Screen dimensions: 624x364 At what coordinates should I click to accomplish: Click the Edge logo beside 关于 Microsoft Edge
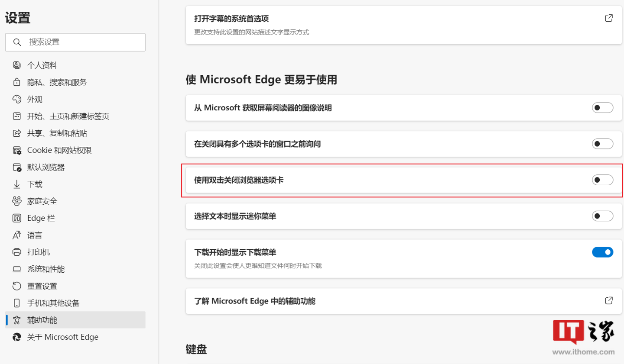click(x=16, y=337)
